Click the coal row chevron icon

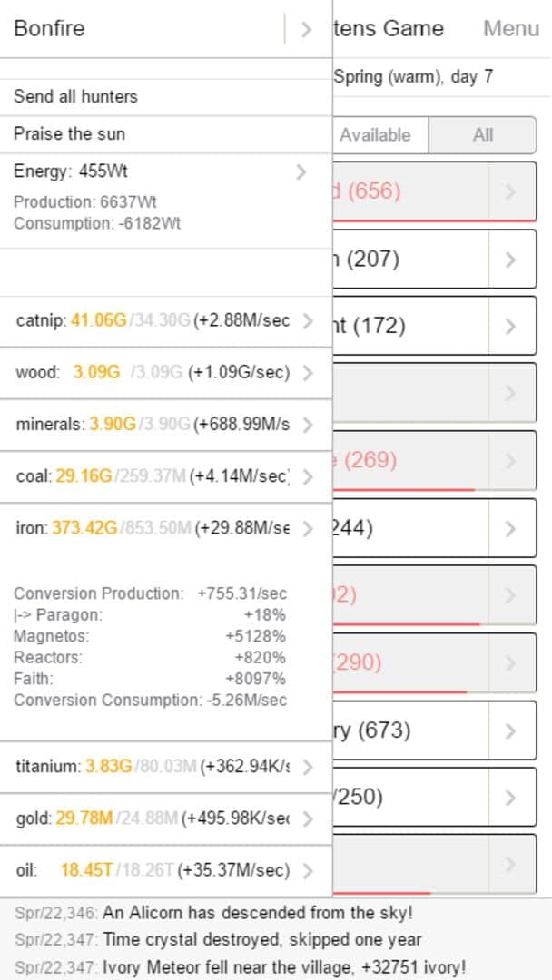tap(309, 476)
